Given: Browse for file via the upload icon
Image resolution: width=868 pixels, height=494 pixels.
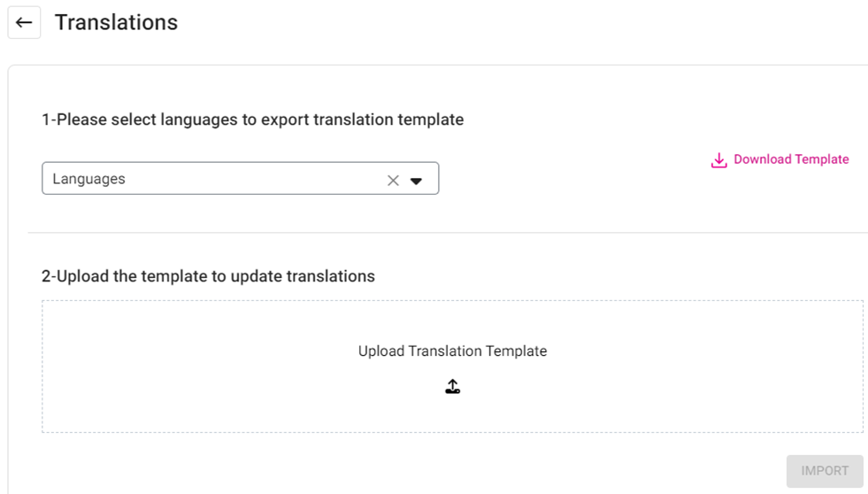Looking at the screenshot, I should [x=452, y=386].
